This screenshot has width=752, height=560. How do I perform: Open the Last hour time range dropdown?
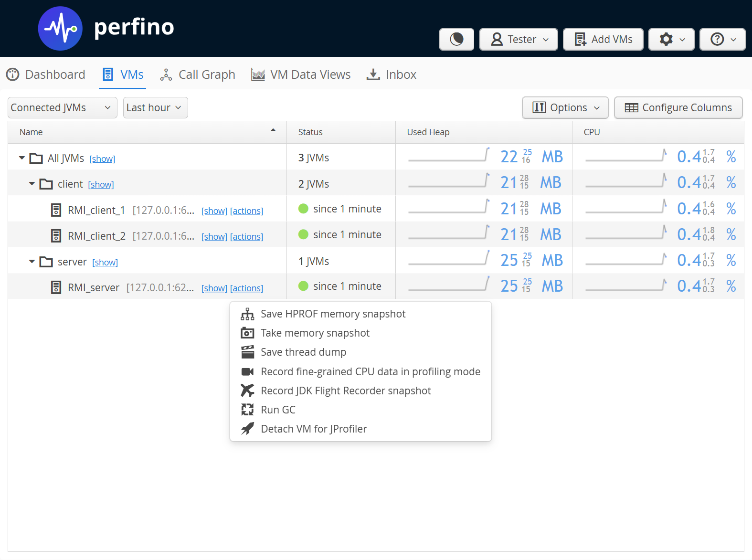[155, 108]
